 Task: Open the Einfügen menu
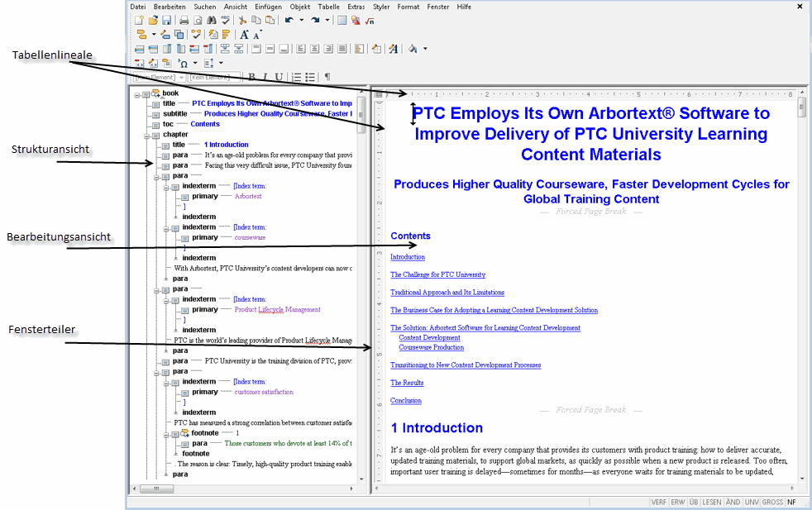268,7
